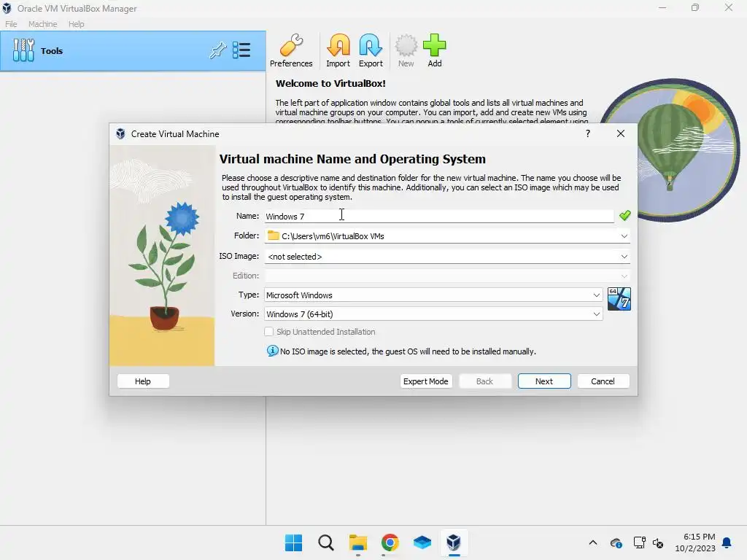
Task: Click the pin icon in Tools row
Action: pyautogui.click(x=217, y=50)
